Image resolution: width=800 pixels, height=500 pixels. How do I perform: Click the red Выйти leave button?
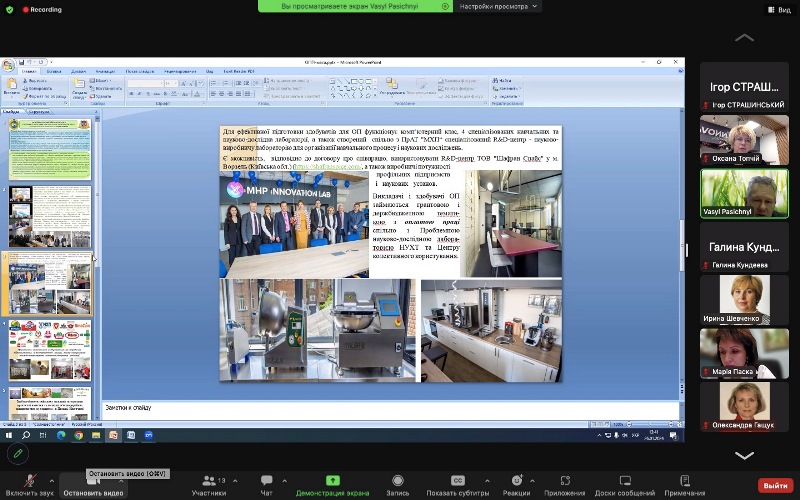(775, 485)
